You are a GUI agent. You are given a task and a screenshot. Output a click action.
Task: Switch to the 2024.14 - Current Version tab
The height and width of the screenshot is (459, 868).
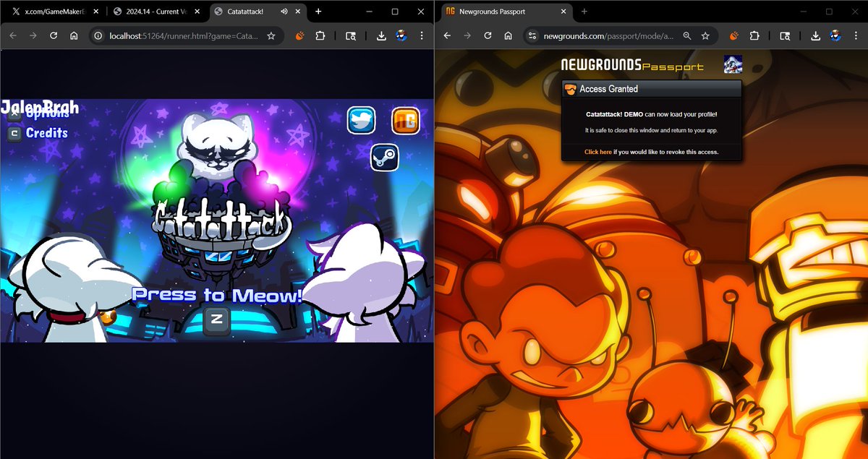157,12
